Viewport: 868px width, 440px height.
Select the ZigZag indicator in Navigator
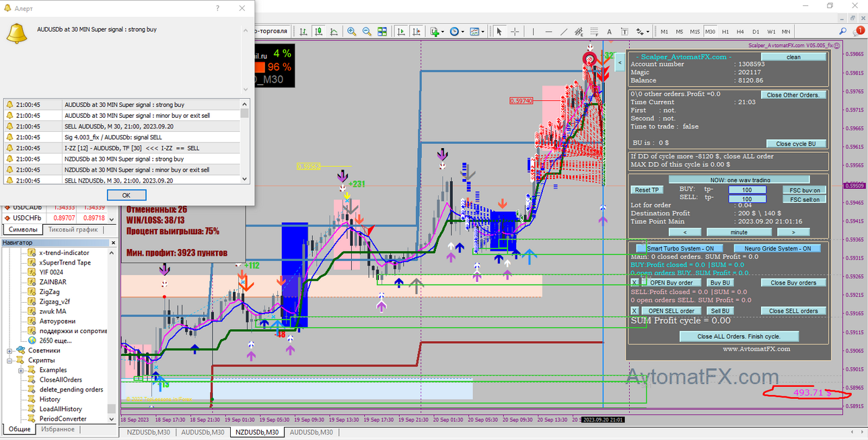tap(51, 292)
